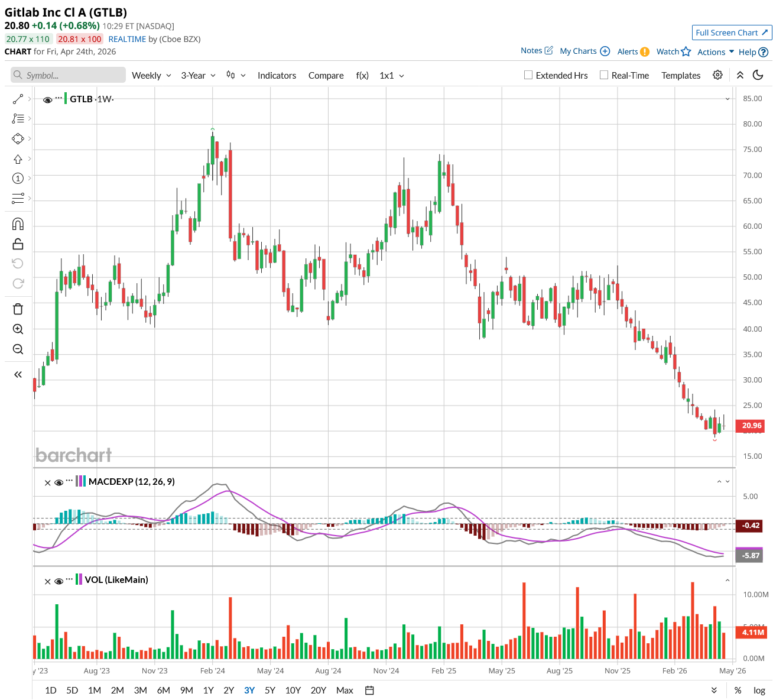Image resolution: width=773 pixels, height=700 pixels.
Task: Open VOL options ellipsis menu
Action: coord(70,579)
